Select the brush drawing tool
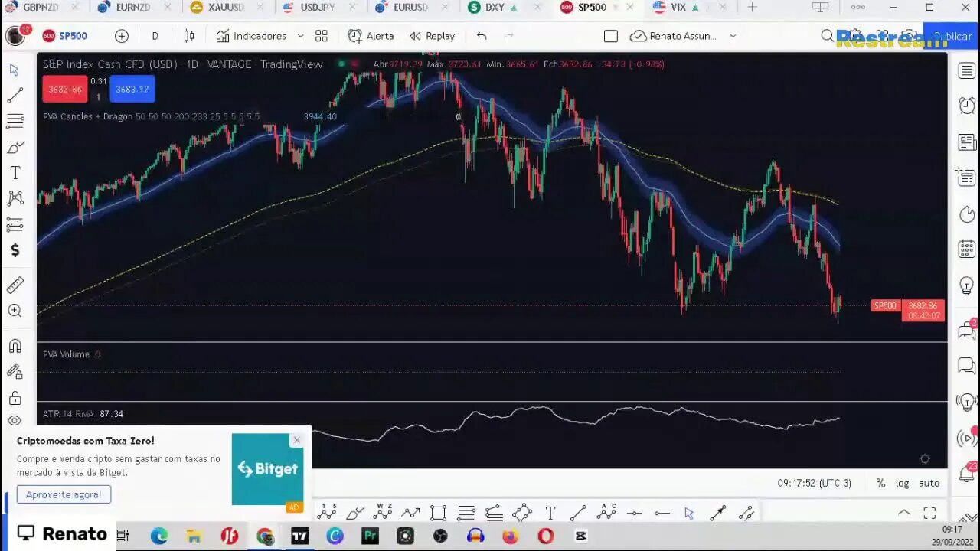 [x=15, y=147]
